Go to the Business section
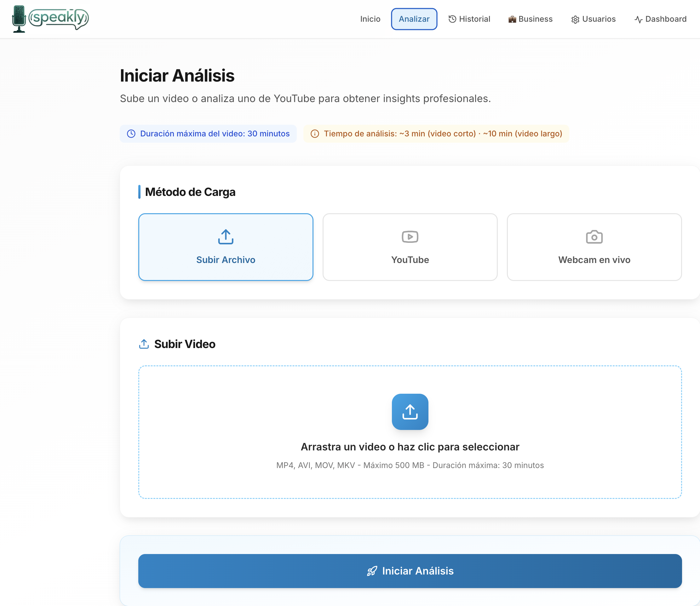 530,19
